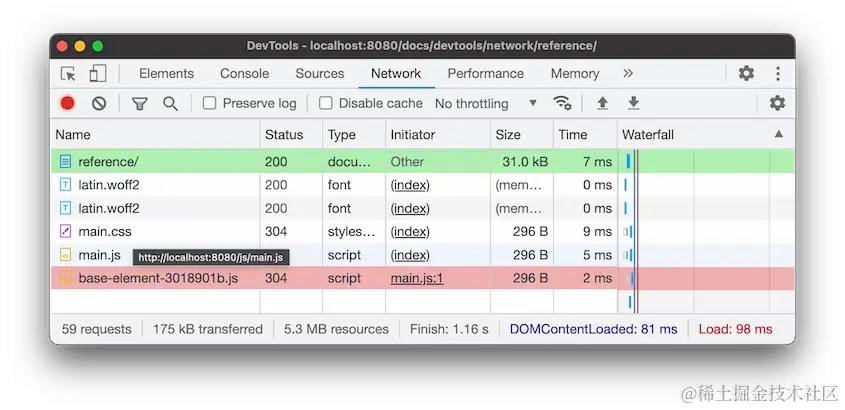Open the No throttling dropdown
Image resolution: width=845 pixels, height=410 pixels.
tap(486, 103)
